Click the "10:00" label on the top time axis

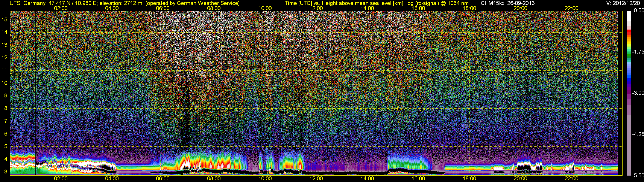click(x=265, y=8)
